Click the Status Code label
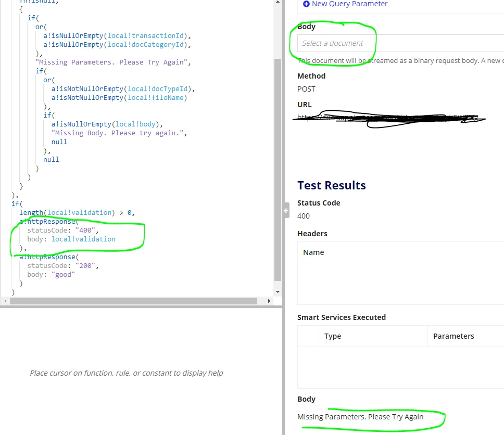The image size is (504, 435). (x=319, y=203)
